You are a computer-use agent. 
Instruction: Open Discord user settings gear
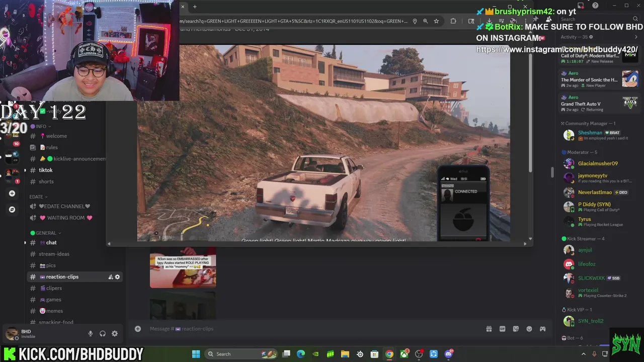tap(115, 333)
